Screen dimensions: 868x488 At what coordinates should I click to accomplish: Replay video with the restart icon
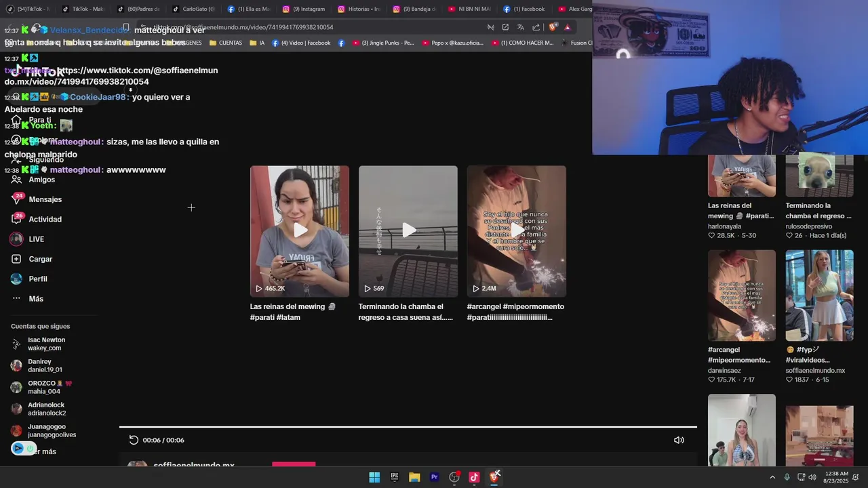pyautogui.click(x=134, y=440)
